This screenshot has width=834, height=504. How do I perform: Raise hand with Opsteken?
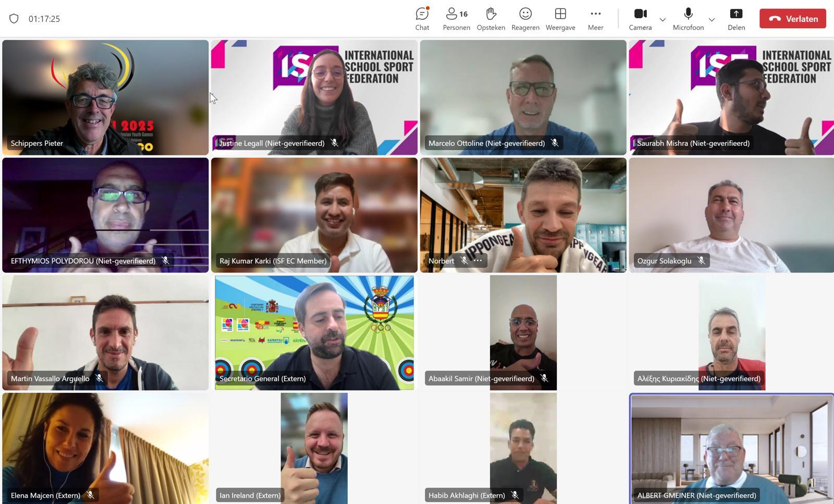[x=490, y=19]
